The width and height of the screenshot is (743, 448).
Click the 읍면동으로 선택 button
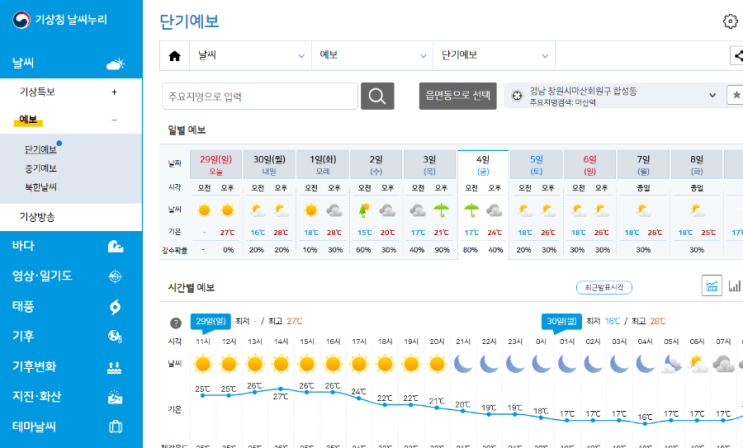(x=458, y=96)
